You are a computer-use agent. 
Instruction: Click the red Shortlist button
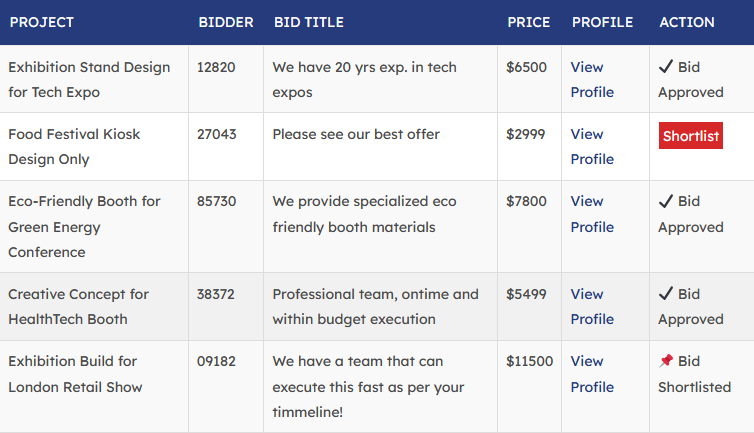coord(691,136)
